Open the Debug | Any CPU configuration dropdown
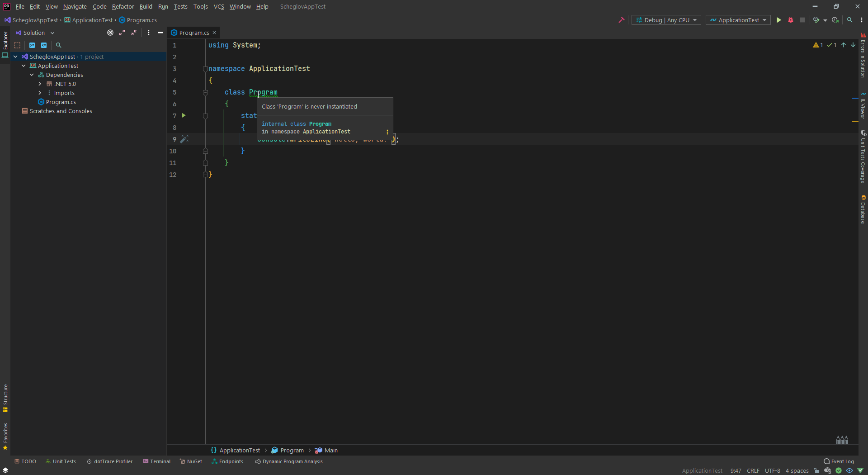The width and height of the screenshot is (868, 475). pyautogui.click(x=666, y=20)
